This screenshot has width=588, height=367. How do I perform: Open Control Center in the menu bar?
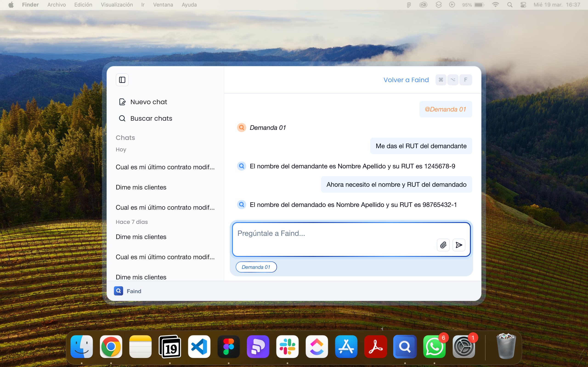point(523,5)
